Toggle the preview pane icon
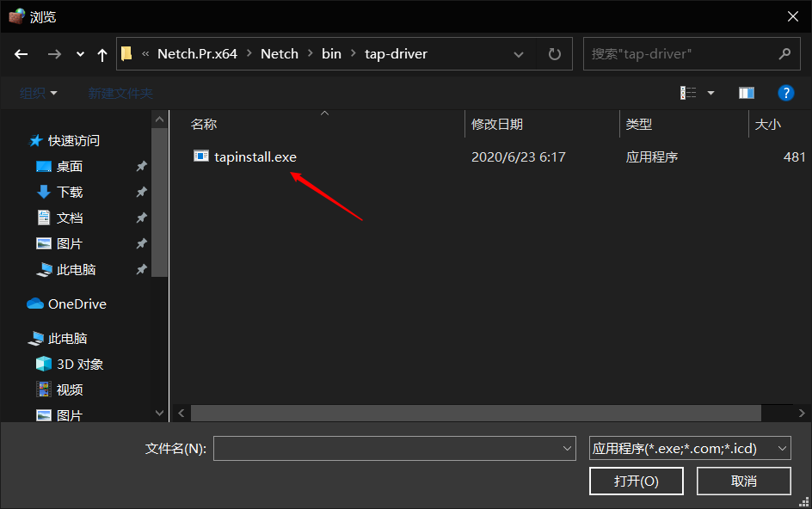This screenshot has width=812, height=509. click(x=746, y=93)
